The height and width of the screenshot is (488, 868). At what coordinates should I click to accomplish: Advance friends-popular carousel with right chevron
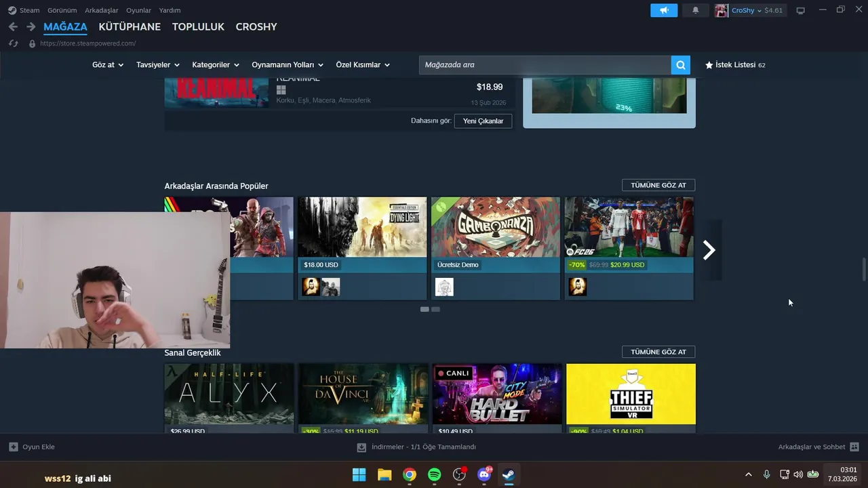[709, 250]
